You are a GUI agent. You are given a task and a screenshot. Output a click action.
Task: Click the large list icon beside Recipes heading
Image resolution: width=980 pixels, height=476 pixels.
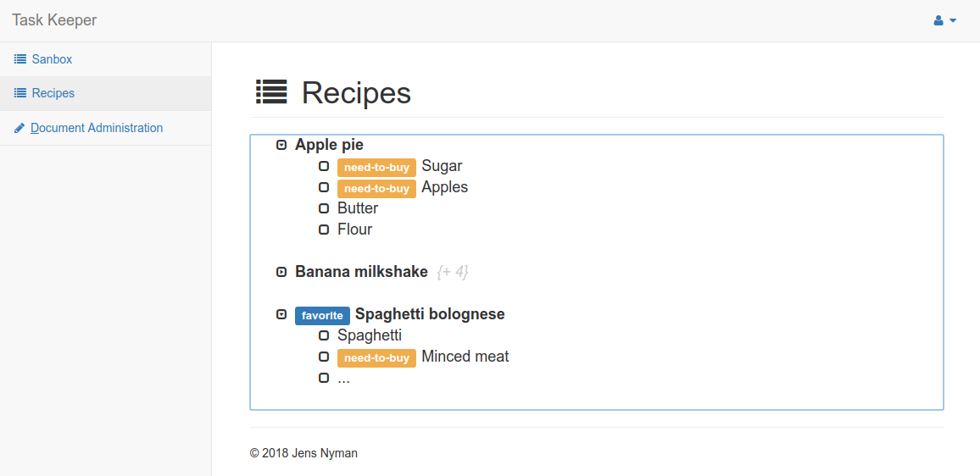(271, 91)
